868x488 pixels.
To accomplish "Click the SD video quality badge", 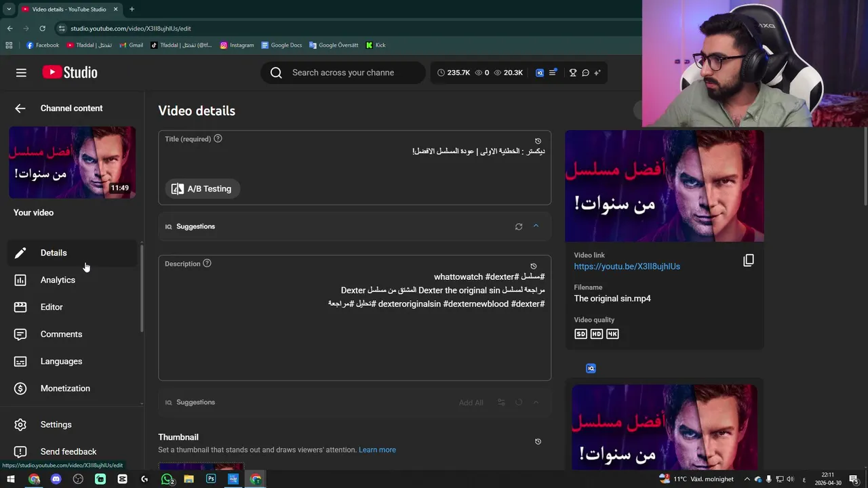I will coord(580,334).
